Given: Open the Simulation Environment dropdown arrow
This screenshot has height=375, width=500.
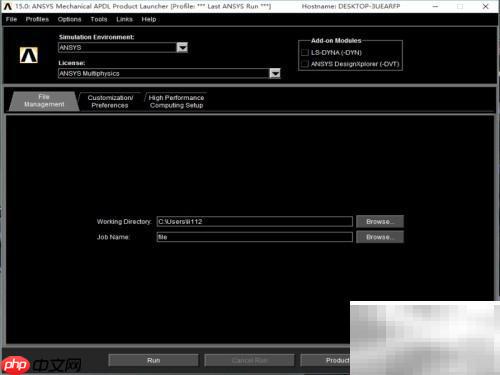Looking at the screenshot, I should (x=182, y=48).
